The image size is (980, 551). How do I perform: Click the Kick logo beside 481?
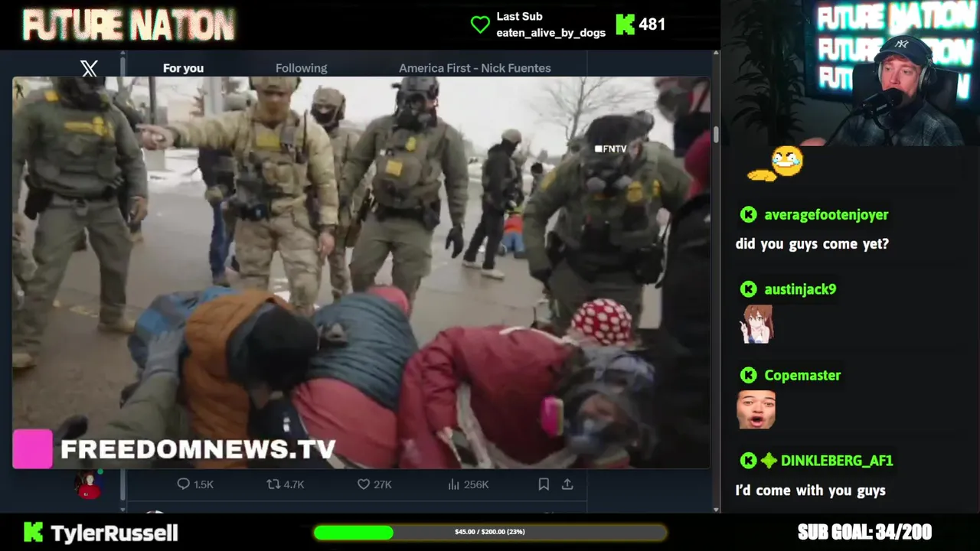[626, 24]
